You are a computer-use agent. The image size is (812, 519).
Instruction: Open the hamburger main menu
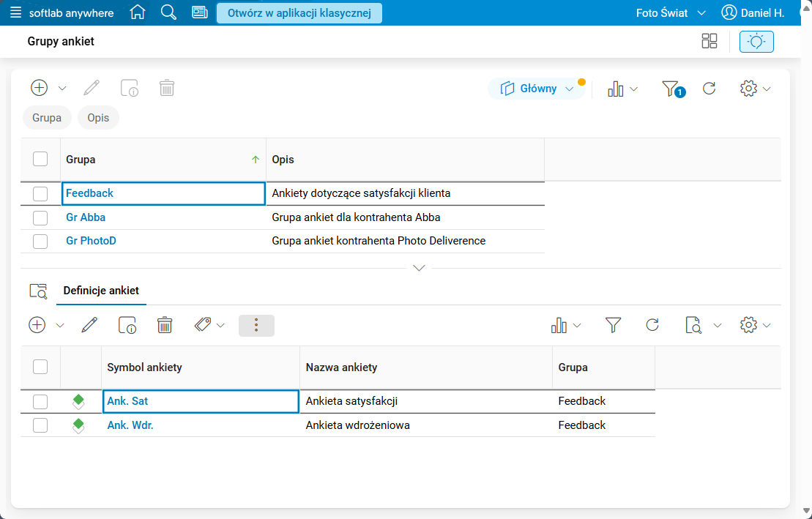coord(15,13)
